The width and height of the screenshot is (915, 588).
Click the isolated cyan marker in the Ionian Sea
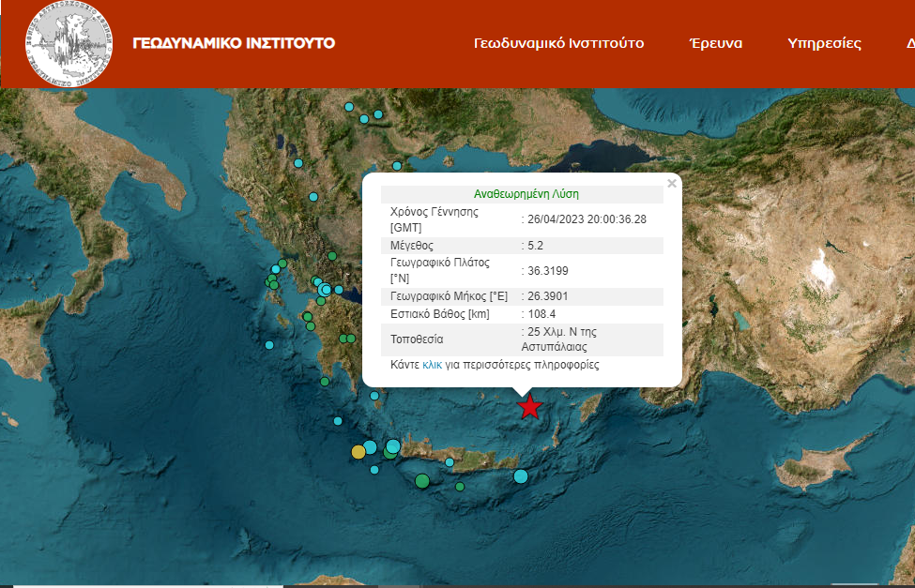point(269,345)
